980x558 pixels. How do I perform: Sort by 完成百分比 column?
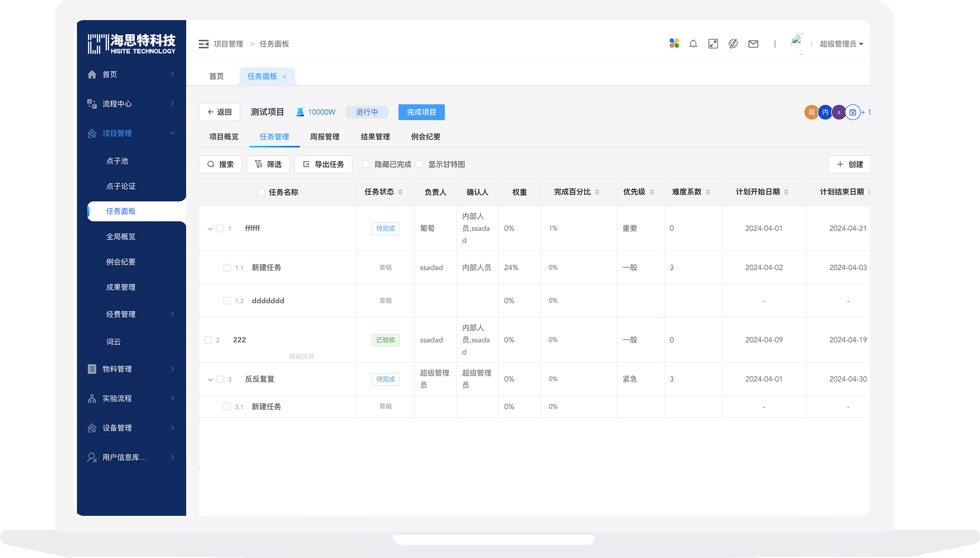coord(597,192)
